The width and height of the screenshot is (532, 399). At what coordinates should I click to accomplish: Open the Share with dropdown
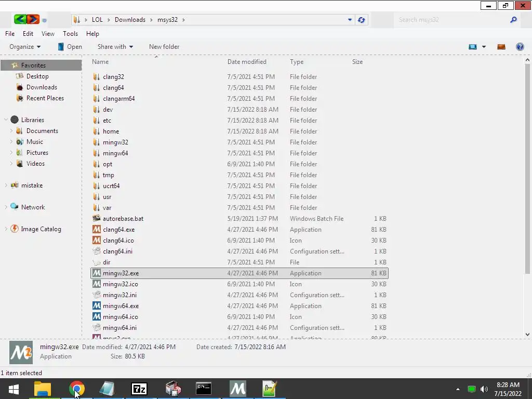tap(115, 47)
